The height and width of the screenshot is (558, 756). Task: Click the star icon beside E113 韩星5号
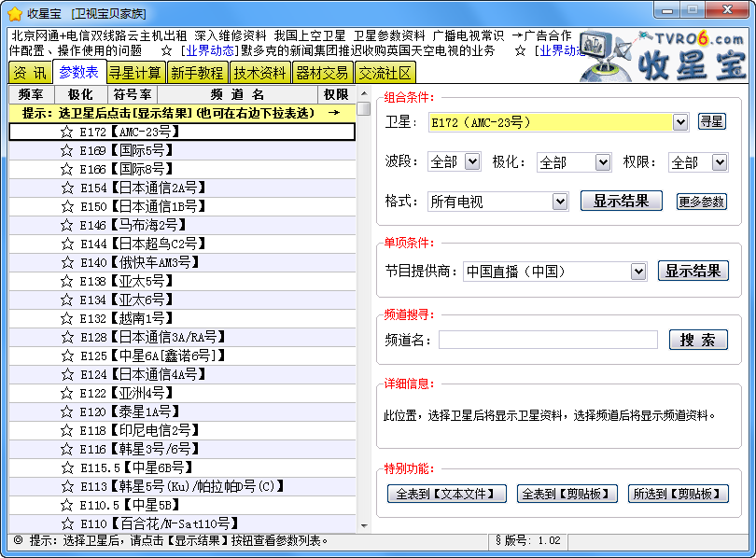67,486
